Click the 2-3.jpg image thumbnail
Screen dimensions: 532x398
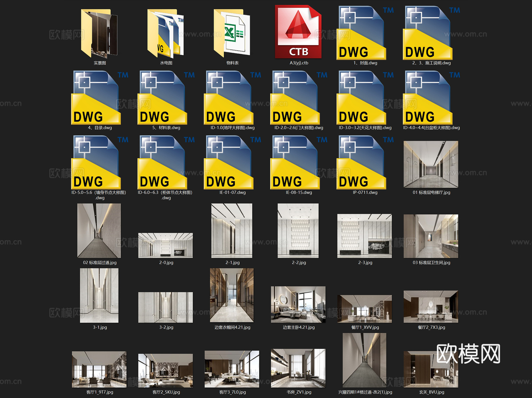(x=364, y=236)
